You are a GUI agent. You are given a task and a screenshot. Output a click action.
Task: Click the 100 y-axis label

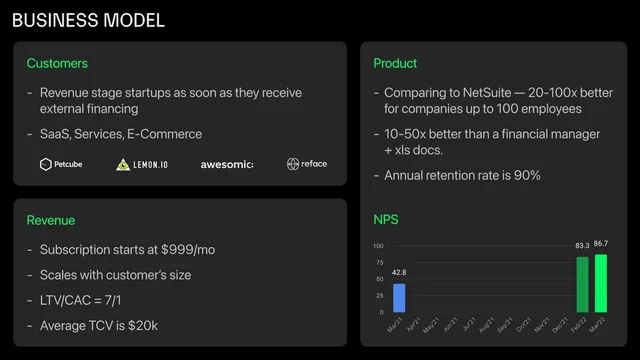tap(378, 246)
